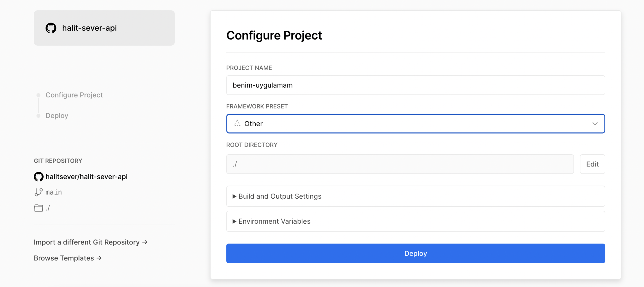644x287 pixels.
Task: Click the GitHub icon next to halitsever/halit-sever-api
Action: point(39,177)
